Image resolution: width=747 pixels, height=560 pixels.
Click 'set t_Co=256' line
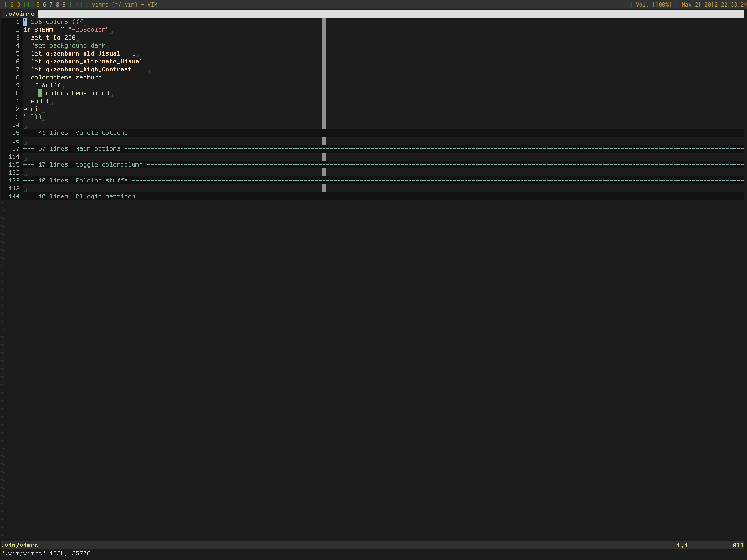pyautogui.click(x=53, y=38)
